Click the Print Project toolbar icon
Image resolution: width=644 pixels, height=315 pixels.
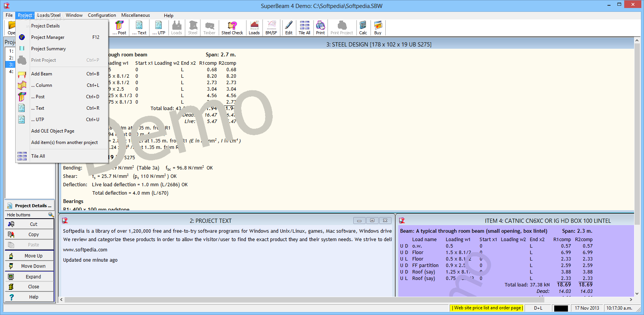coord(342,28)
